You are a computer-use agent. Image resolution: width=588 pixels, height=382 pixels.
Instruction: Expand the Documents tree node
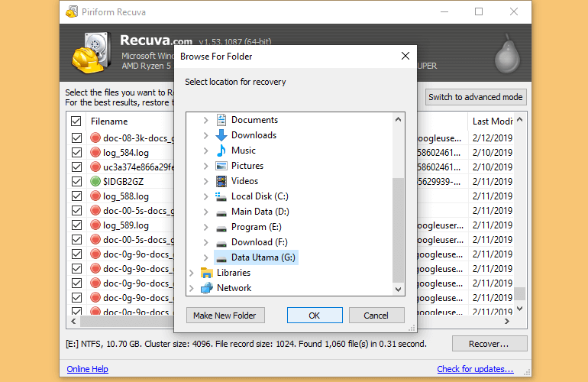205,120
